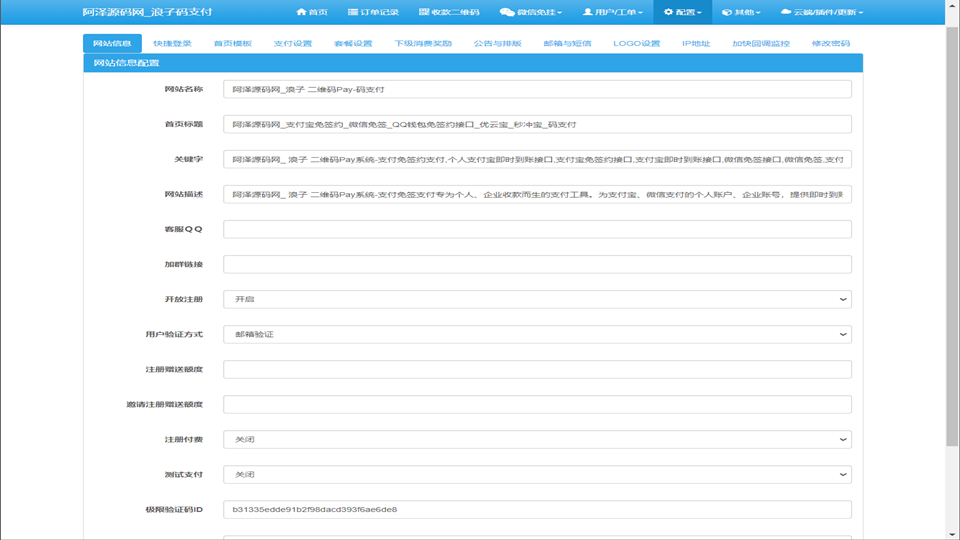Click the empty 加群链接 field
Image resolution: width=960 pixels, height=540 pixels.
click(537, 264)
